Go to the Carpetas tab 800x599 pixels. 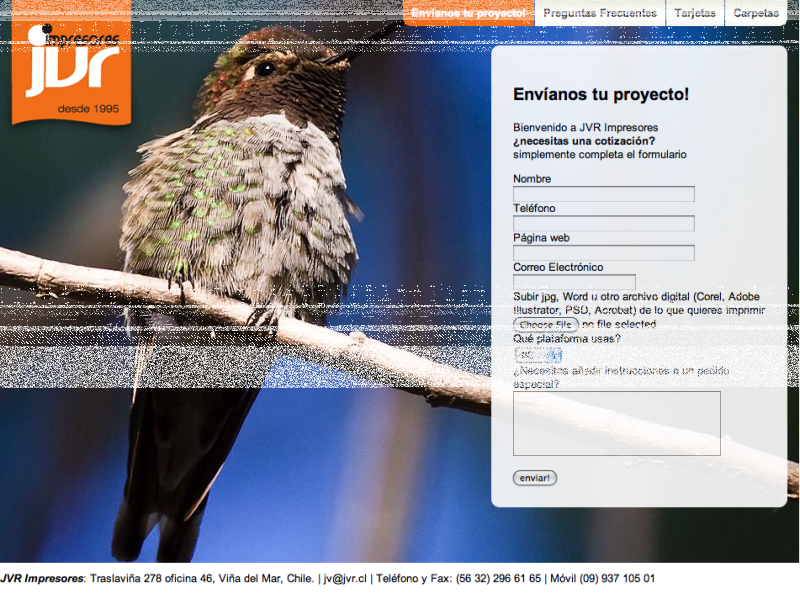click(x=756, y=13)
